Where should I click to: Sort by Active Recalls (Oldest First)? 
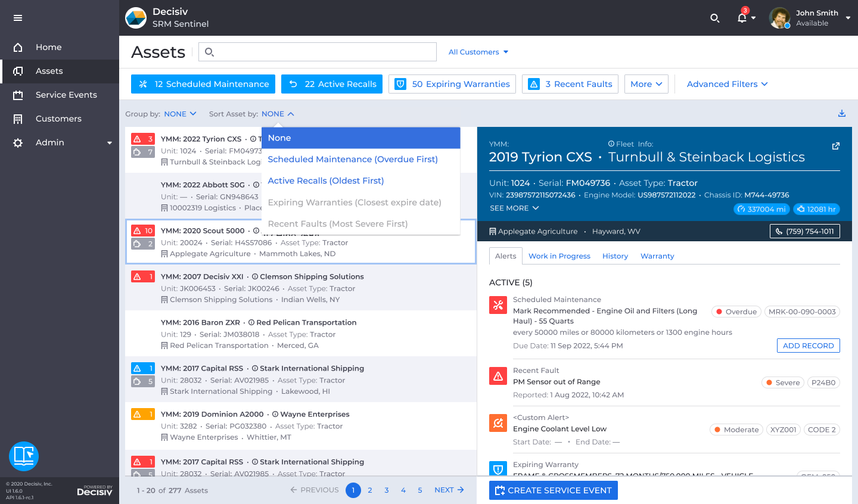[361, 181]
